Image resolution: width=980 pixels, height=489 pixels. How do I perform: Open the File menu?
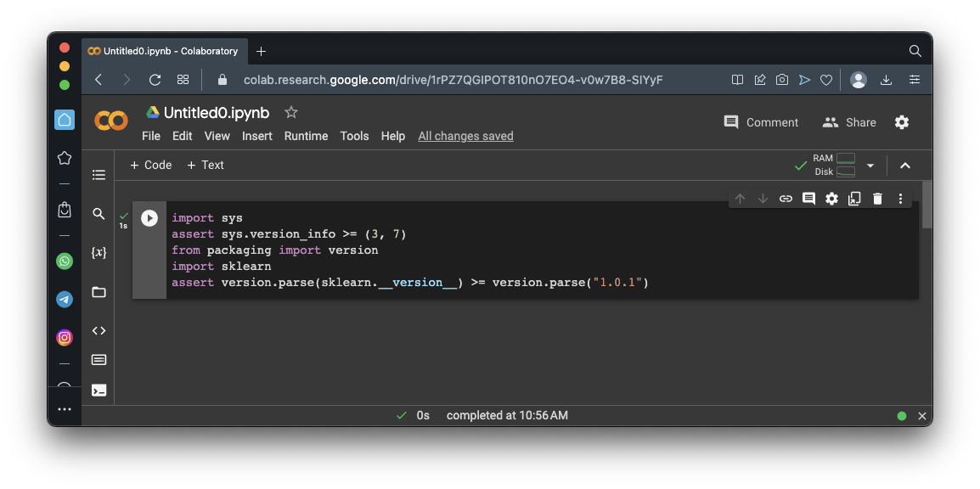point(151,136)
